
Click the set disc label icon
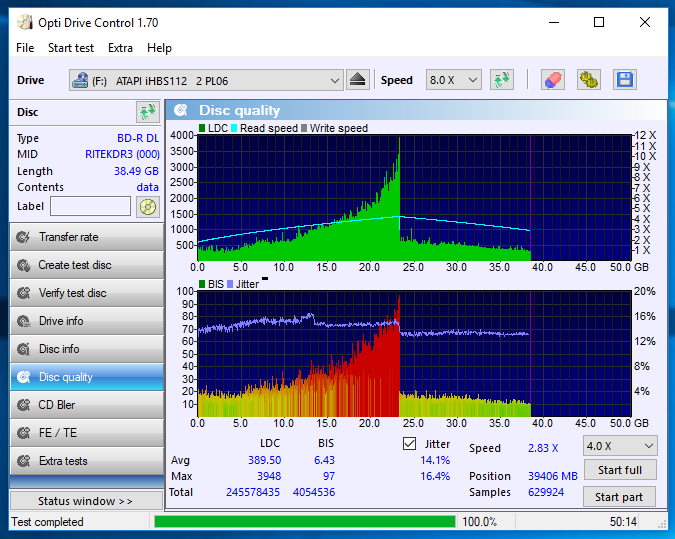148,207
